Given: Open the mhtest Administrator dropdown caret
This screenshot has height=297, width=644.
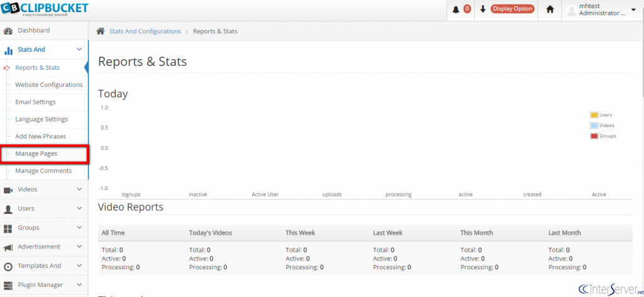Looking at the screenshot, I should pos(633,9).
